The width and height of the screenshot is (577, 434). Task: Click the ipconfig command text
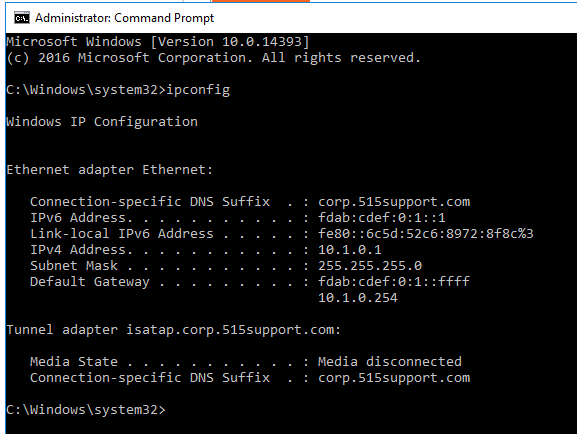[x=198, y=90]
